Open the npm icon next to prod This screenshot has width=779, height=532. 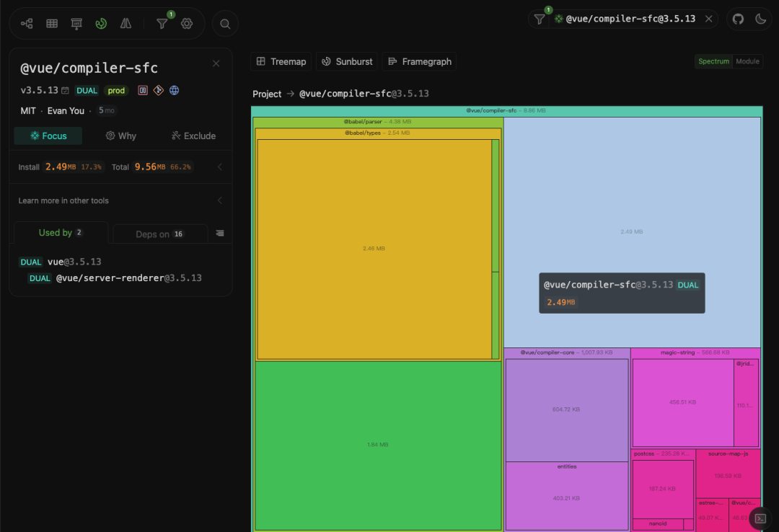click(x=143, y=90)
